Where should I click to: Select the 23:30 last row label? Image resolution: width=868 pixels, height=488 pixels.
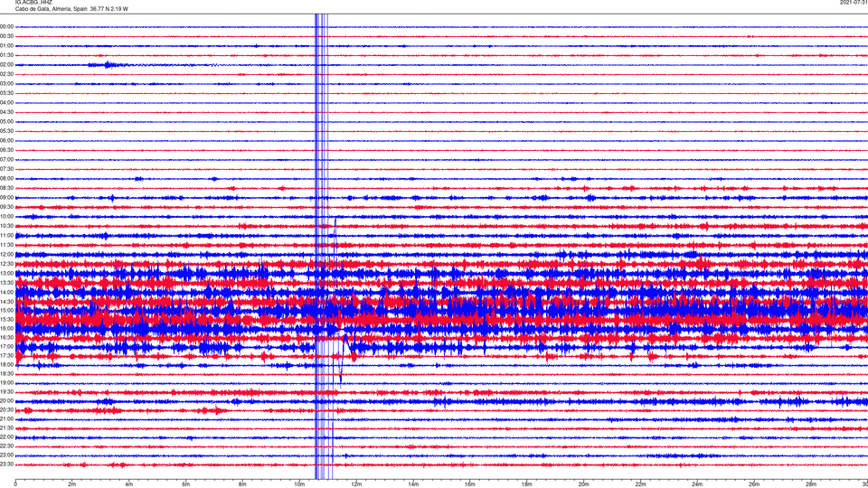click(x=6, y=465)
